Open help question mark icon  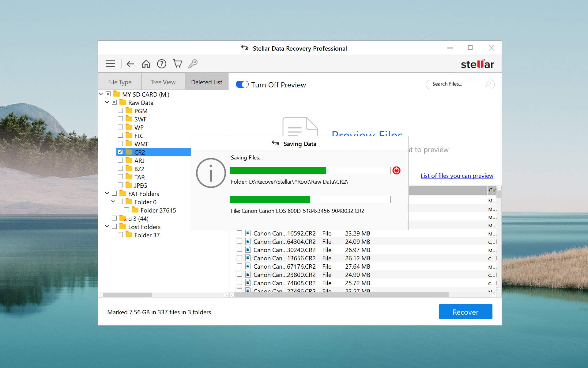pyautogui.click(x=162, y=64)
